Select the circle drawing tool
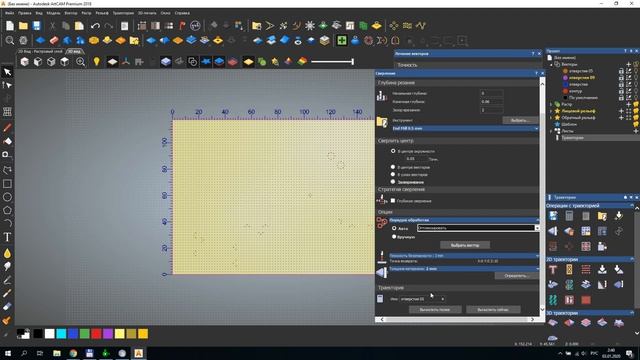Viewport: 640px width, 360px height. (x=7, y=197)
